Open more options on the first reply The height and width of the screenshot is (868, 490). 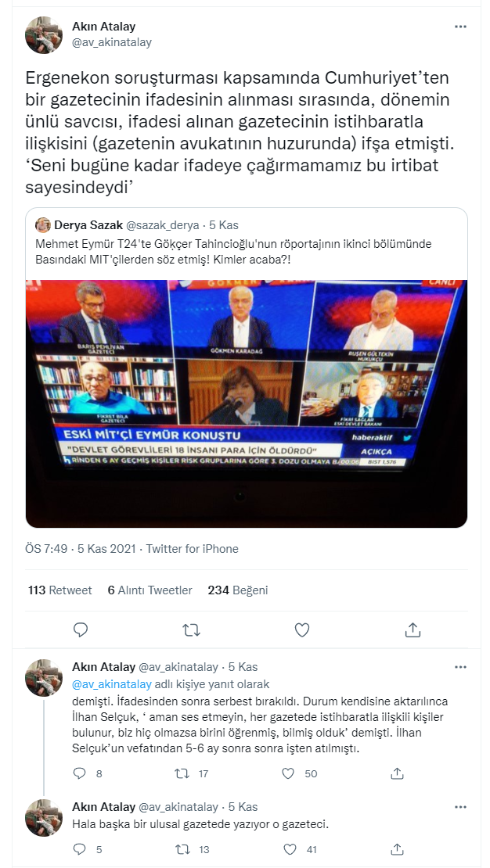461,667
